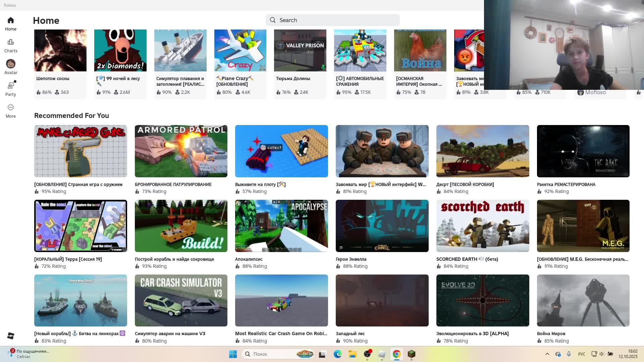The image size is (644, 362).
Task: Open the Armored Patrol game thumbnail
Action: coord(181,151)
